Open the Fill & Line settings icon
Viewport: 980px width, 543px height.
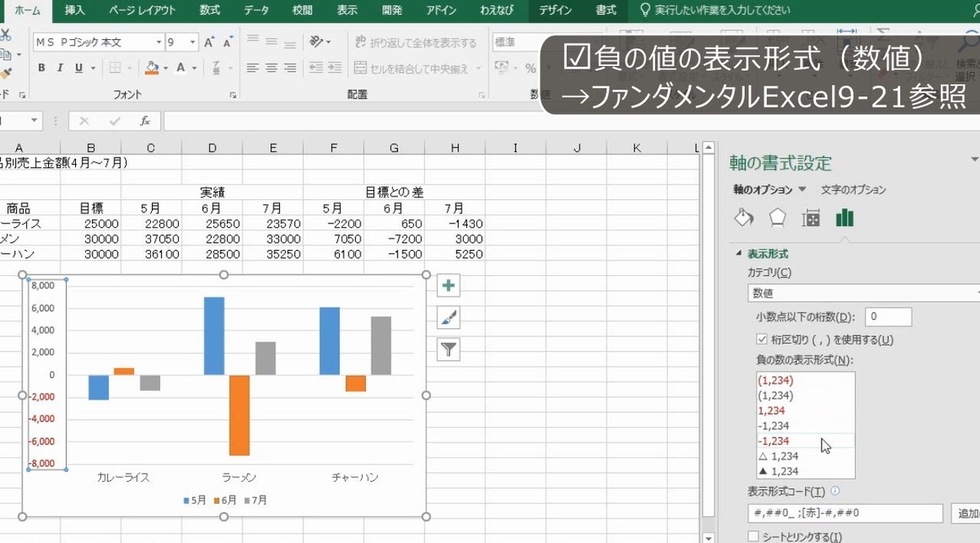[x=743, y=216]
